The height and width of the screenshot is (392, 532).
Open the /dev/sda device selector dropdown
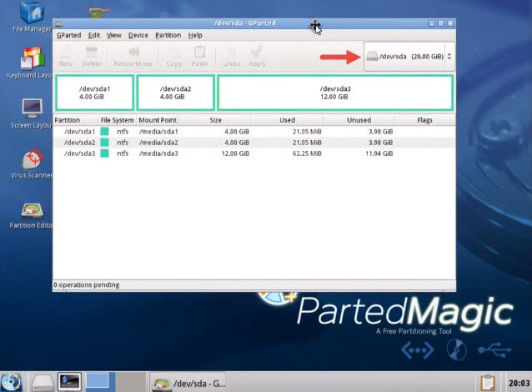tap(409, 57)
